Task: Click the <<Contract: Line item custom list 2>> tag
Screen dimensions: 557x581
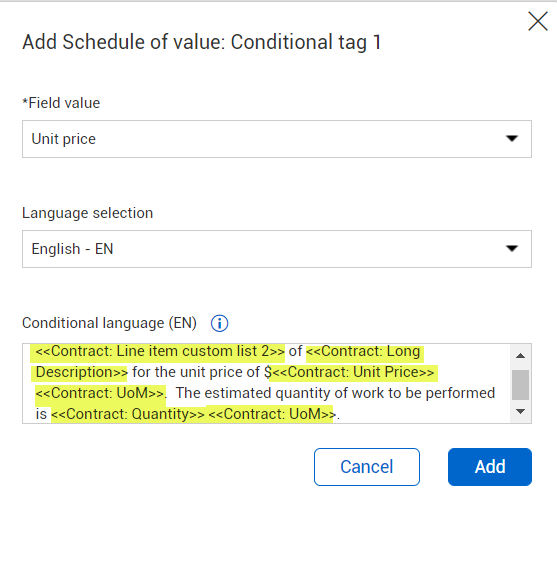Action: (x=160, y=351)
